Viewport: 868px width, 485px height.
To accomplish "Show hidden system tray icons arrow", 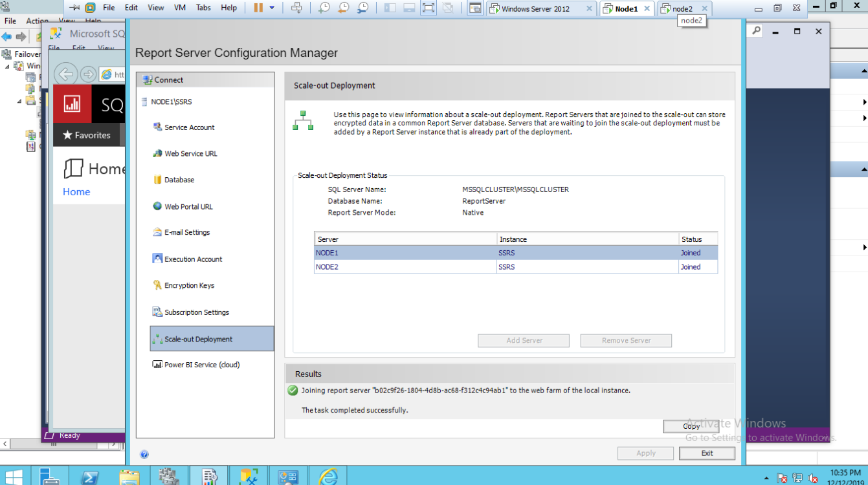I will [x=767, y=479].
